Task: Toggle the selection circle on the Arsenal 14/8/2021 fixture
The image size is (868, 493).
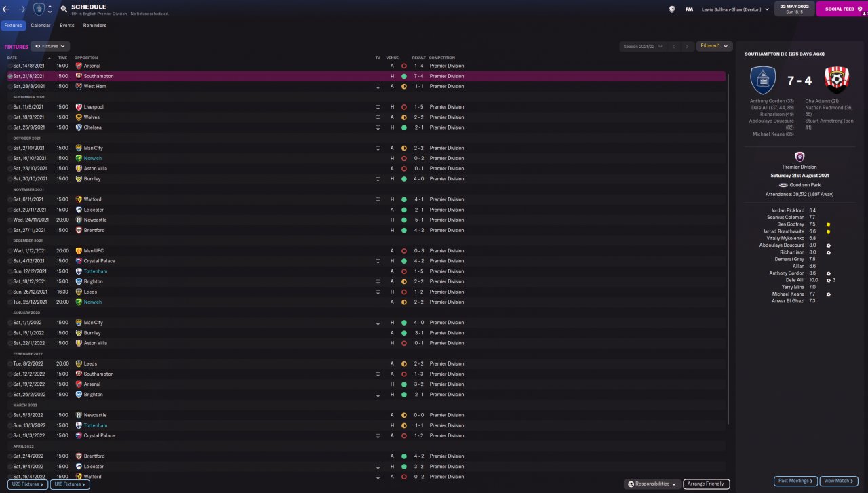Action: pyautogui.click(x=10, y=66)
